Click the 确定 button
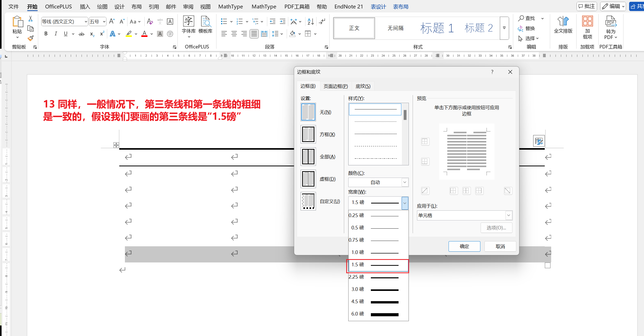Screen dimensions: 644x336 [464, 246]
